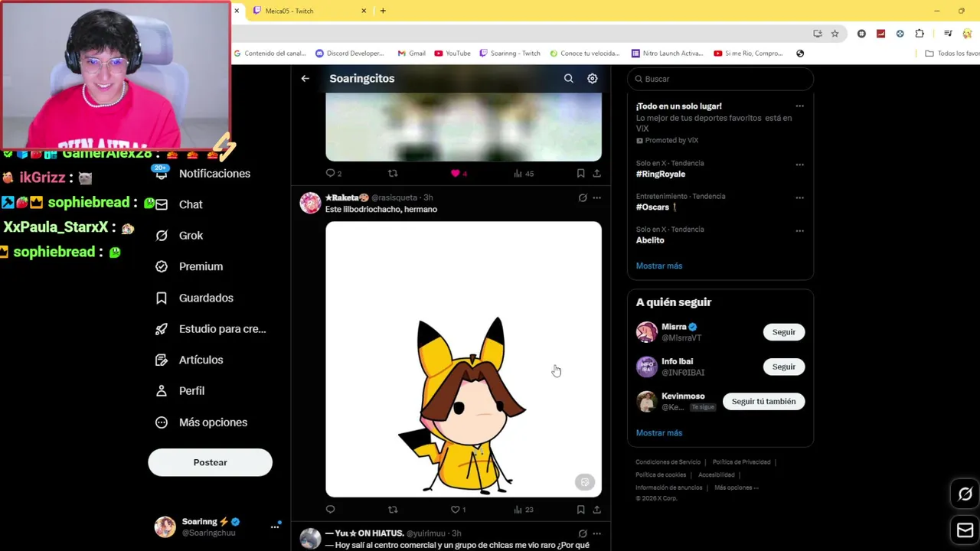
Task: Open Estudio para creadores in sidebar
Action: point(211,329)
